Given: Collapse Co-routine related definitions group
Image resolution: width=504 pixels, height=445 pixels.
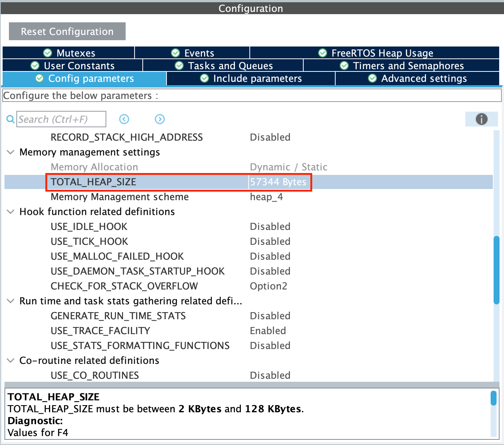Looking at the screenshot, I should click(x=11, y=361).
